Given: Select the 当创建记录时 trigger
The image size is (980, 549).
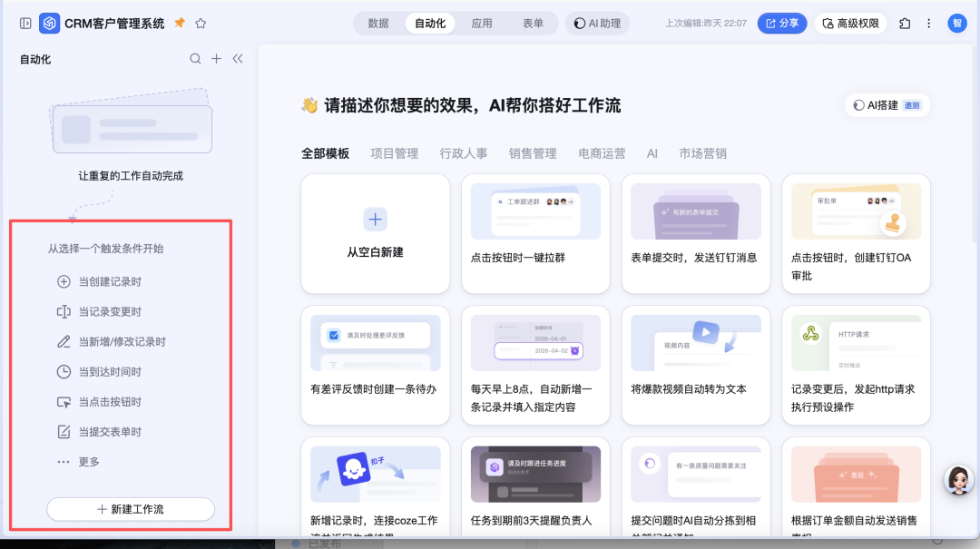Looking at the screenshot, I should (109, 282).
